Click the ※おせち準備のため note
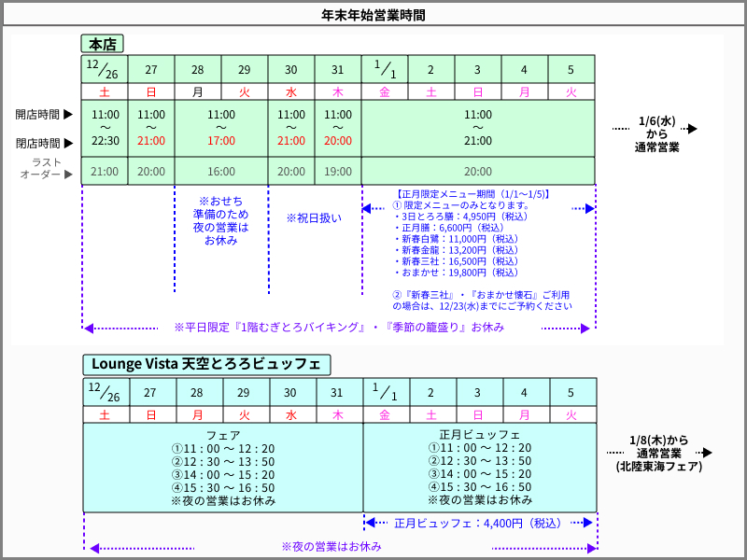 221,220
